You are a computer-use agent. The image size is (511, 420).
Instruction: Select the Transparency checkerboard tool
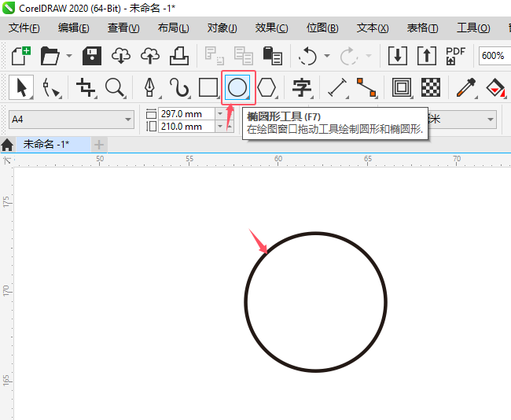point(431,87)
